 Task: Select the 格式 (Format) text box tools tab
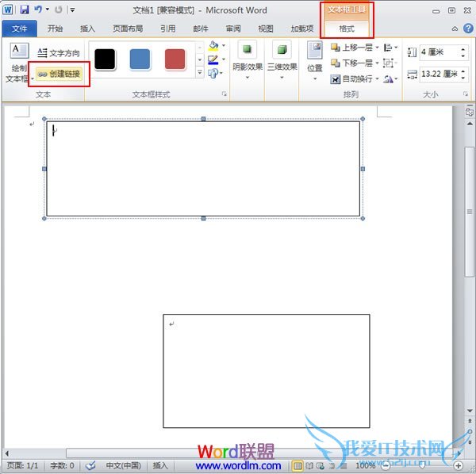pyautogui.click(x=347, y=29)
